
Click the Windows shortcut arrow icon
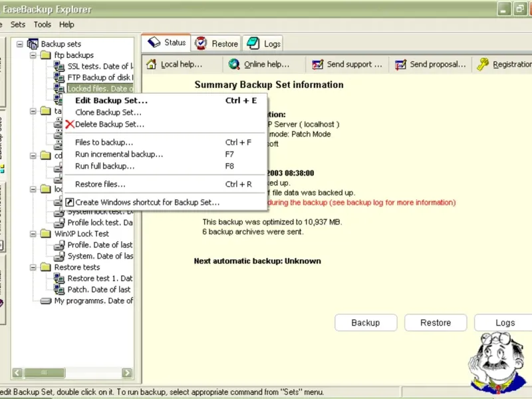pyautogui.click(x=70, y=202)
